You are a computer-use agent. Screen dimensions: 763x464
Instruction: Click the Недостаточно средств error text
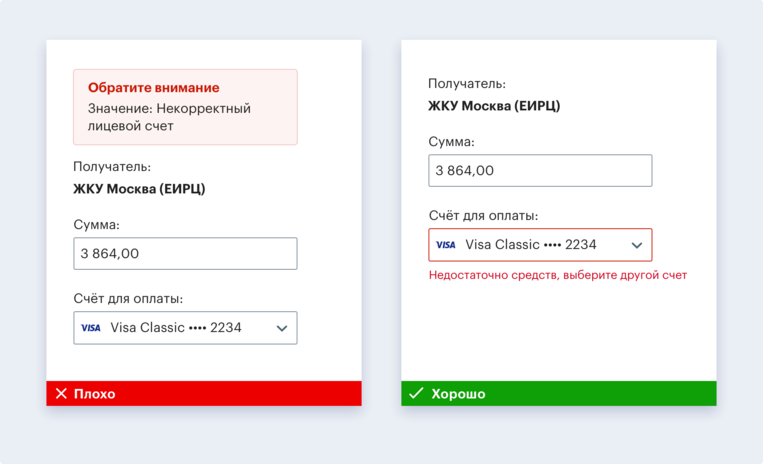pyautogui.click(x=558, y=275)
